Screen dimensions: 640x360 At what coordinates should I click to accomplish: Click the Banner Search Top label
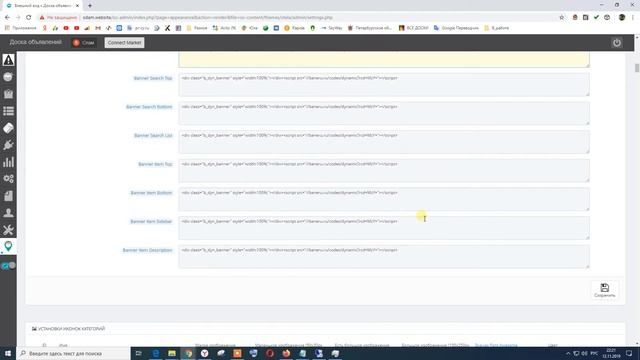(153, 78)
